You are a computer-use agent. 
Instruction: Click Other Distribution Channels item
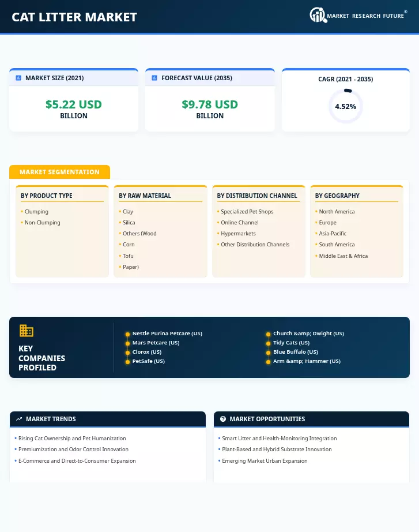(255, 244)
